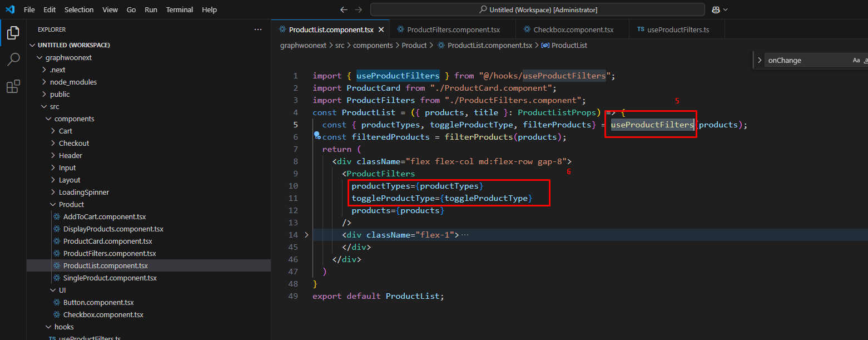The image size is (868, 340).
Task: Click the VS Code logo icon
Action: tap(10, 10)
